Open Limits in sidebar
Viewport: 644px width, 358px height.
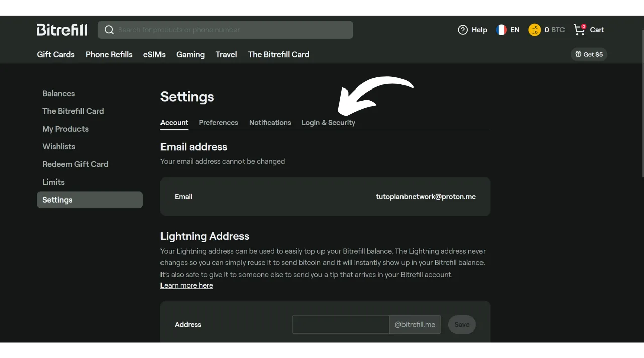[53, 182]
